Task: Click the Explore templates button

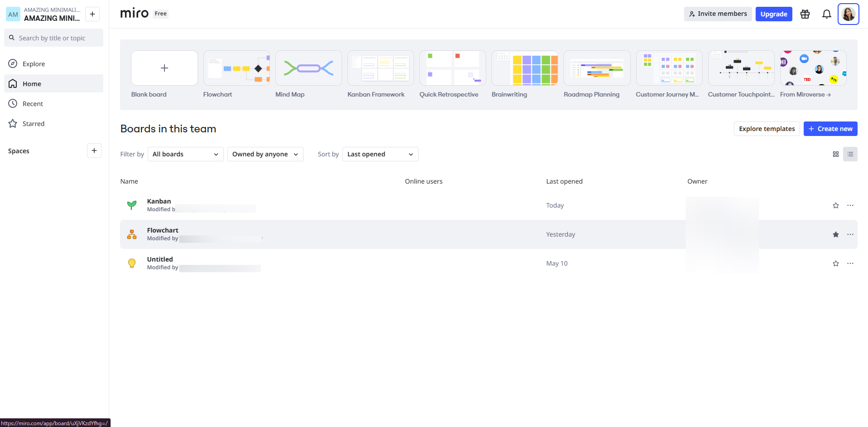Action: pyautogui.click(x=767, y=129)
